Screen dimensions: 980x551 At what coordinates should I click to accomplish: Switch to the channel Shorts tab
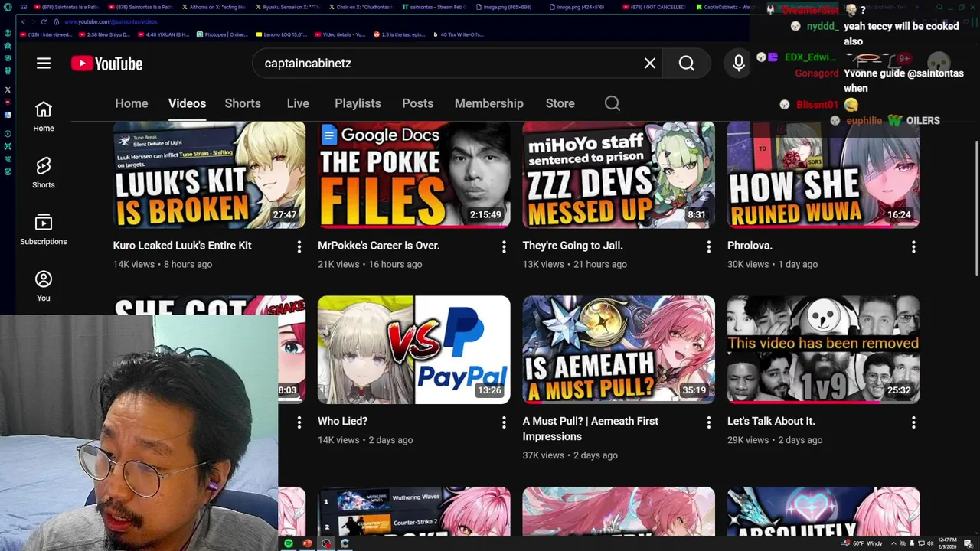pos(243,103)
